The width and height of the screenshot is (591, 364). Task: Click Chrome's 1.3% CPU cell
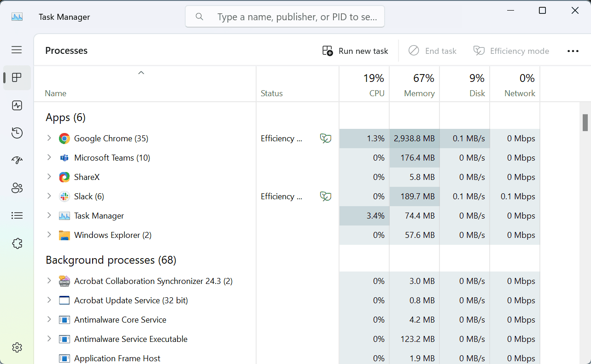point(364,139)
